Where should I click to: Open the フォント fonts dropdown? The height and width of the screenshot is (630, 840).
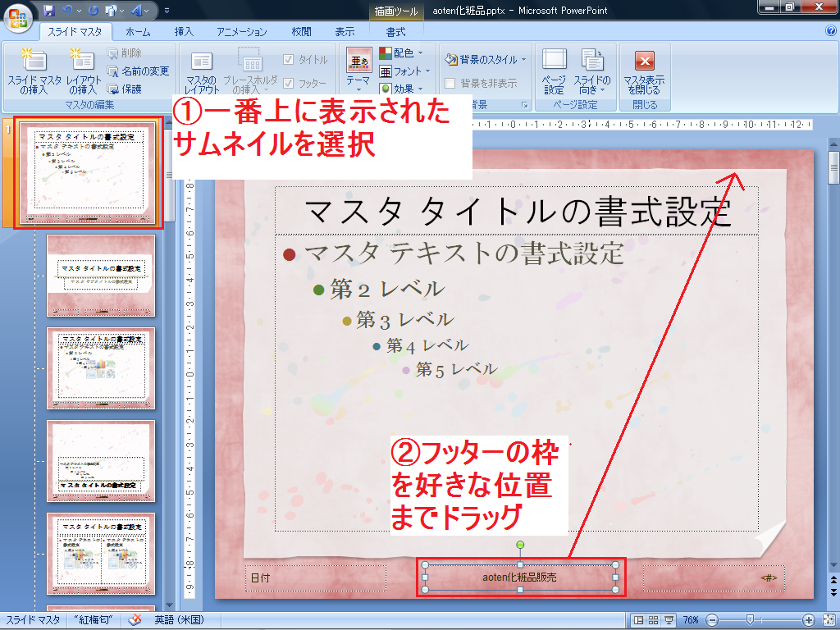pyautogui.click(x=402, y=71)
